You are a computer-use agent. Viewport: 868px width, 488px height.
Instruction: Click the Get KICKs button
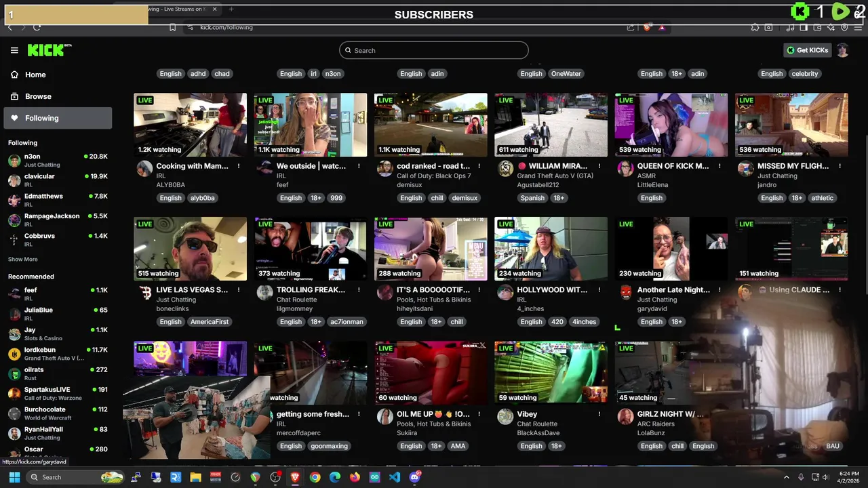tap(807, 50)
